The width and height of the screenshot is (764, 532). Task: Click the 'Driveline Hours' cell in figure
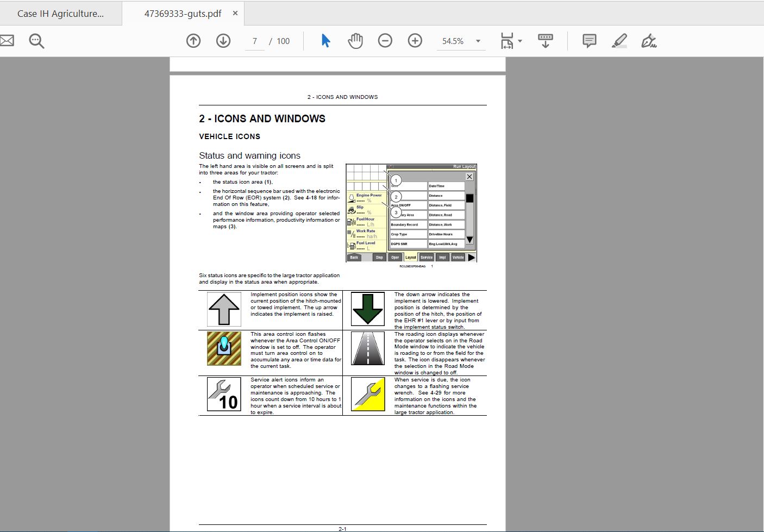(x=446, y=234)
